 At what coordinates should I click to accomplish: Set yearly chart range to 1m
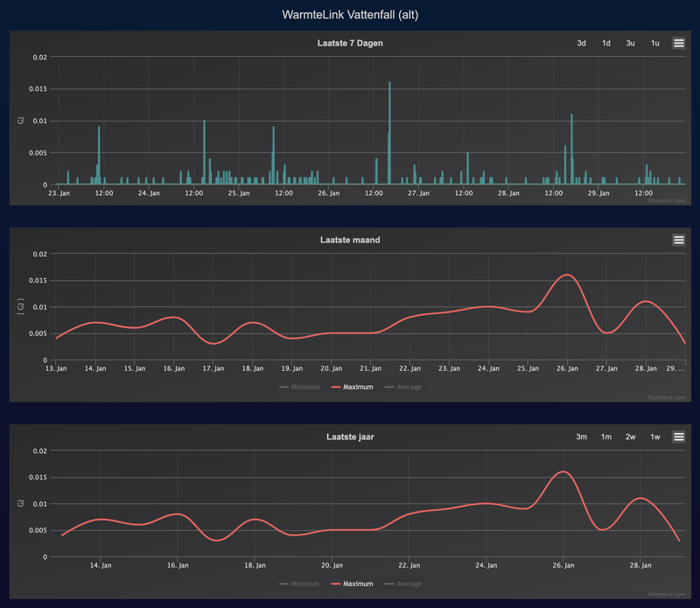(x=605, y=437)
